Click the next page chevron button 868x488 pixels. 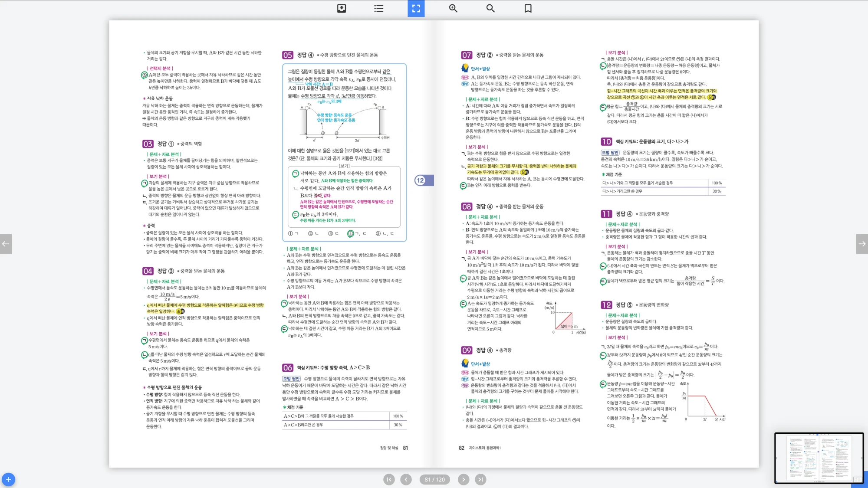(x=464, y=479)
